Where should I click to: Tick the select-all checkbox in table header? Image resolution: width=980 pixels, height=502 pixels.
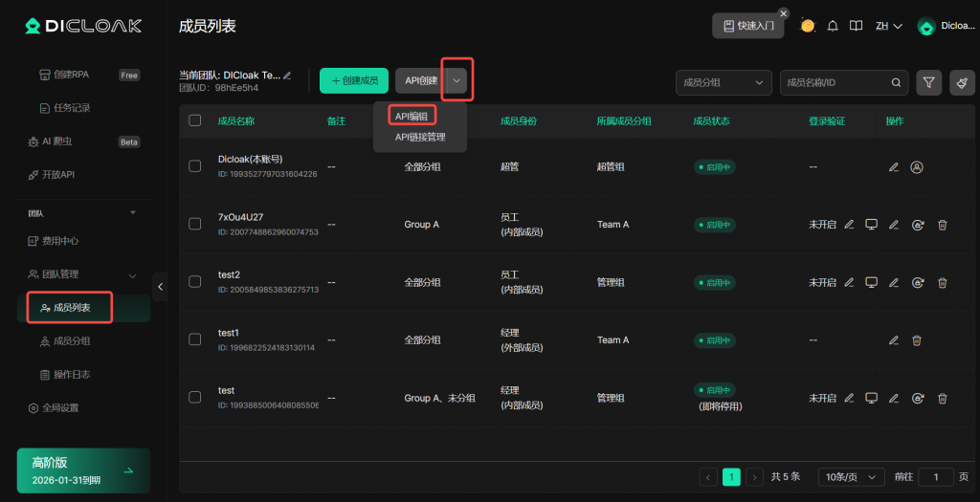coord(195,120)
